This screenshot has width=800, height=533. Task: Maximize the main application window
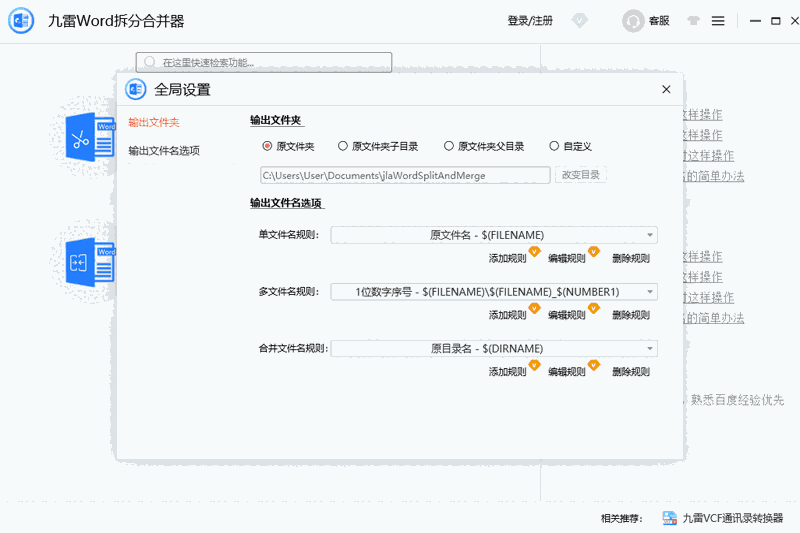[776, 21]
